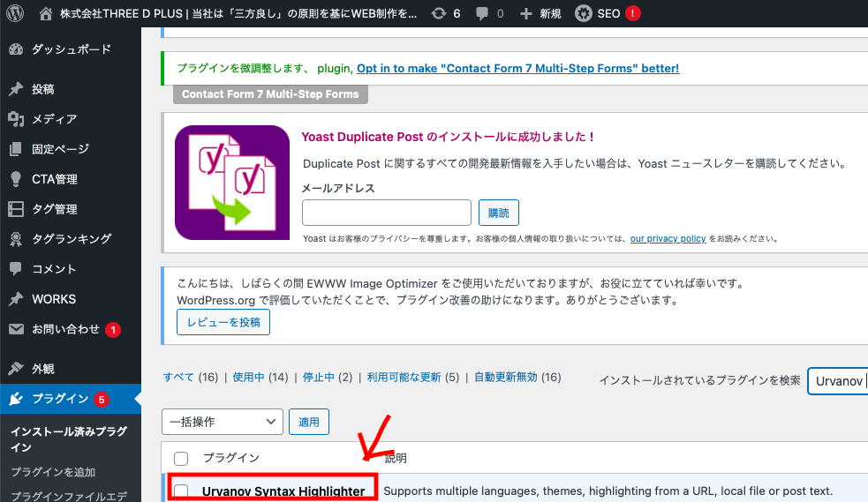Open ダッシュボード menu item
This screenshot has width=868, height=502.
[x=71, y=49]
